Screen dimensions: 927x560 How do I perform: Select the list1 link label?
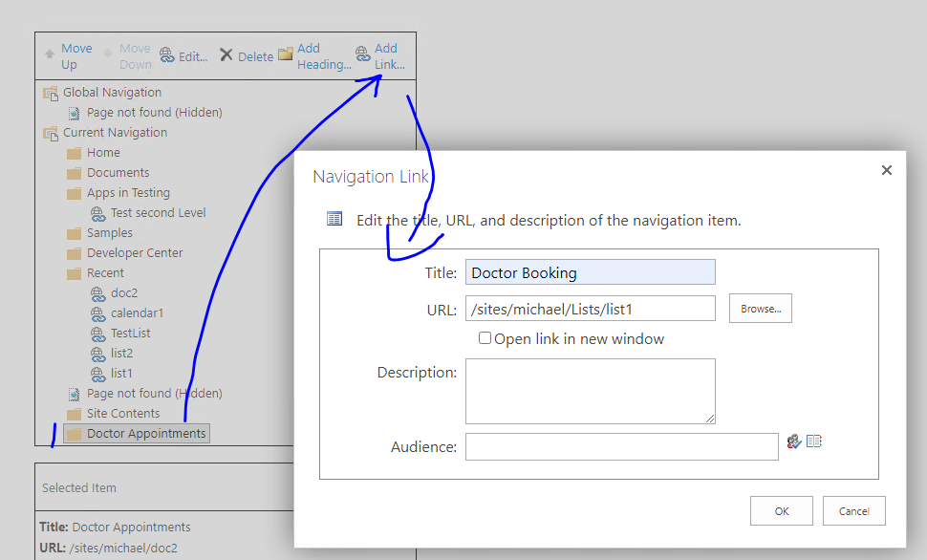point(121,374)
